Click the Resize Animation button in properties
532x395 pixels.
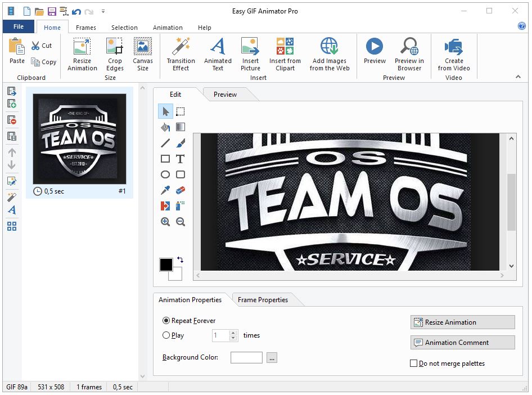(463, 322)
